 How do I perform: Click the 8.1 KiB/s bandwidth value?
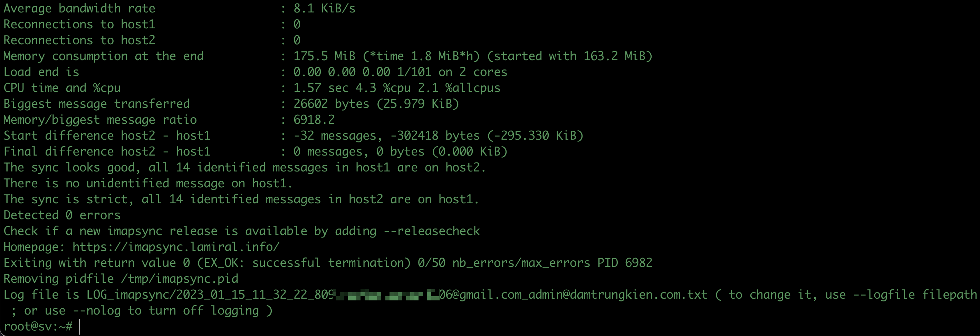[x=325, y=8]
